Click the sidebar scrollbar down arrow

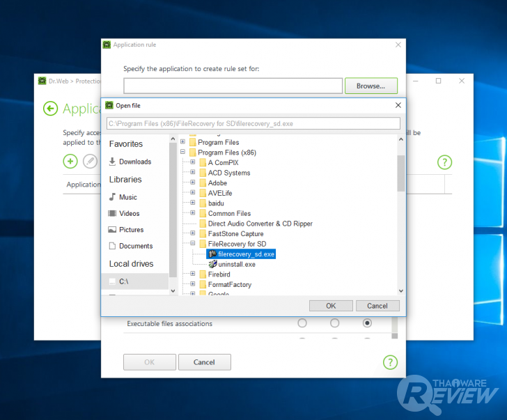[x=173, y=290]
